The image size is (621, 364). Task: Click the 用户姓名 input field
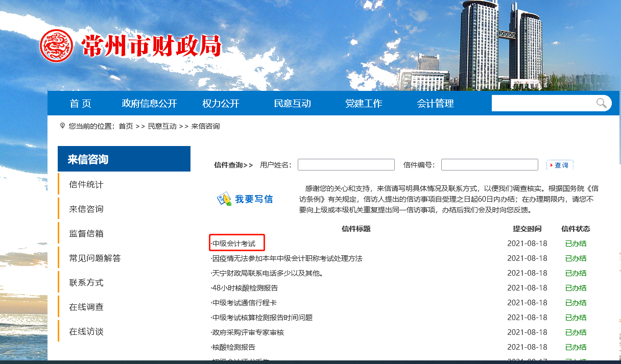click(346, 164)
